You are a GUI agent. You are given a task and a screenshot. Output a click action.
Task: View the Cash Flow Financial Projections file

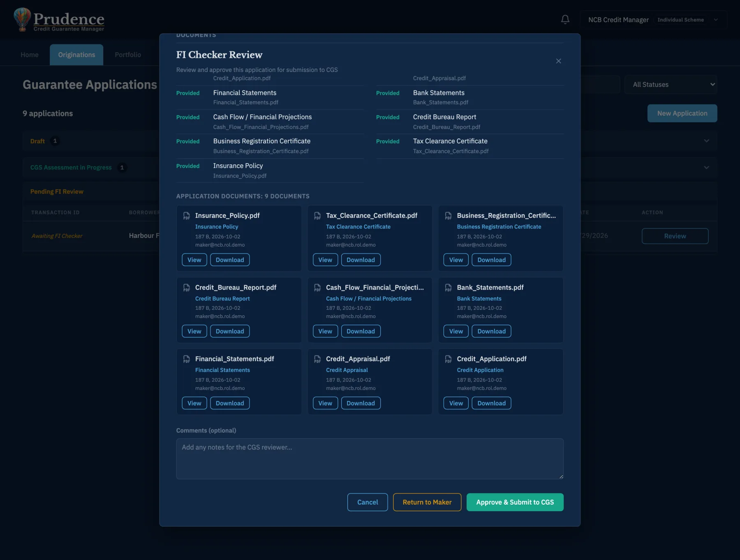pos(325,331)
